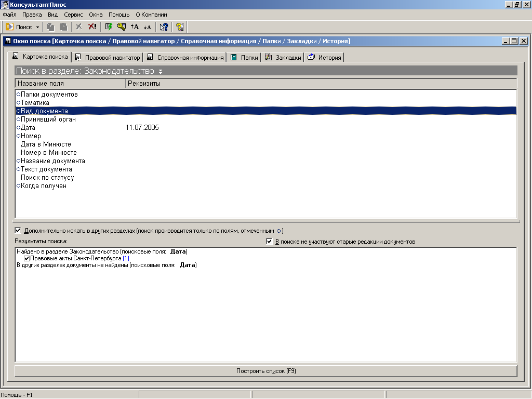The width and height of the screenshot is (532, 399).
Task: Select the Номер в Минюсте field row
Action: [x=266, y=153]
